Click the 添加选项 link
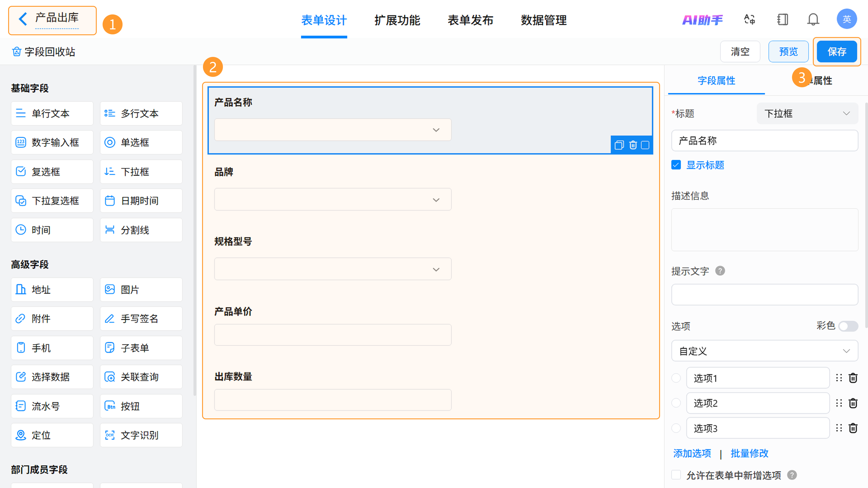 (692, 453)
